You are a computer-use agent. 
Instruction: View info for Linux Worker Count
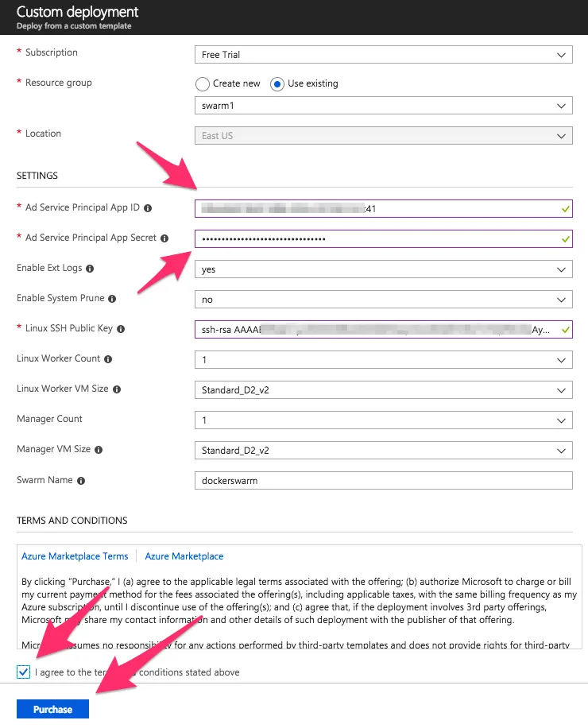pos(108,359)
